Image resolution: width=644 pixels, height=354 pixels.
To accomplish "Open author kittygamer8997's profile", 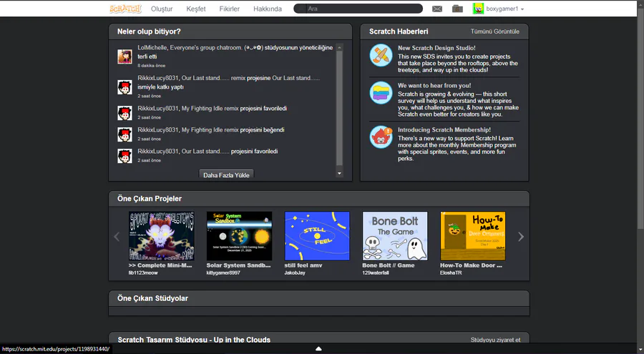I will click(x=223, y=272).
